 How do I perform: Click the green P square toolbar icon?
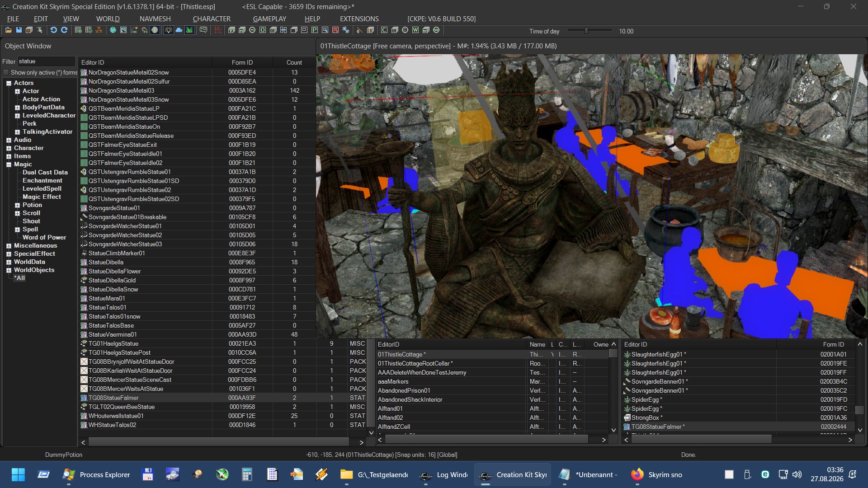[x=315, y=30]
